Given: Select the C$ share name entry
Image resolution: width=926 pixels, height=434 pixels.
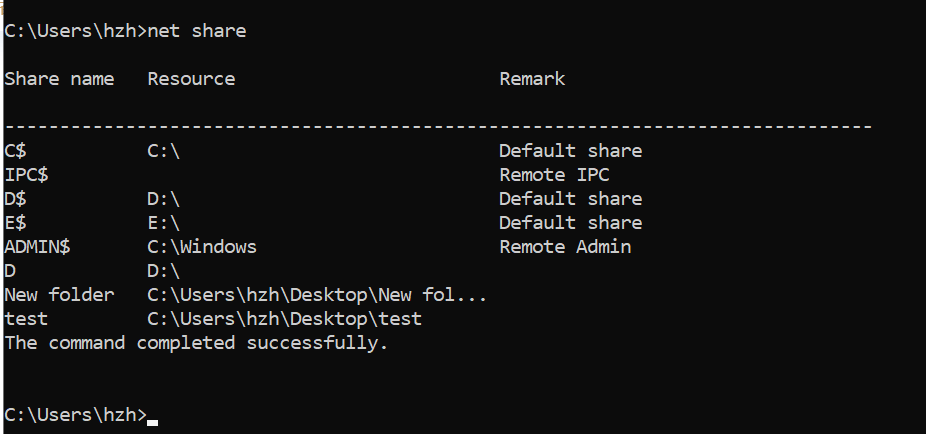Looking at the screenshot, I should click(15, 151).
